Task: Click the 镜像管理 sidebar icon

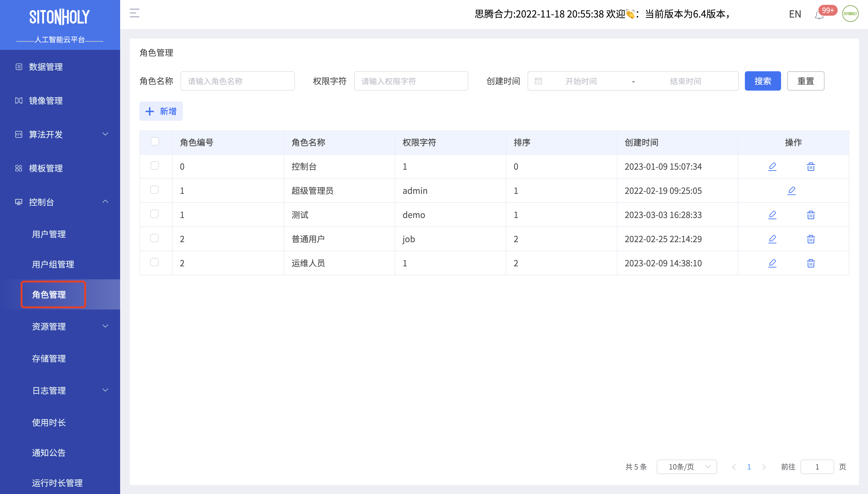Action: [x=19, y=101]
